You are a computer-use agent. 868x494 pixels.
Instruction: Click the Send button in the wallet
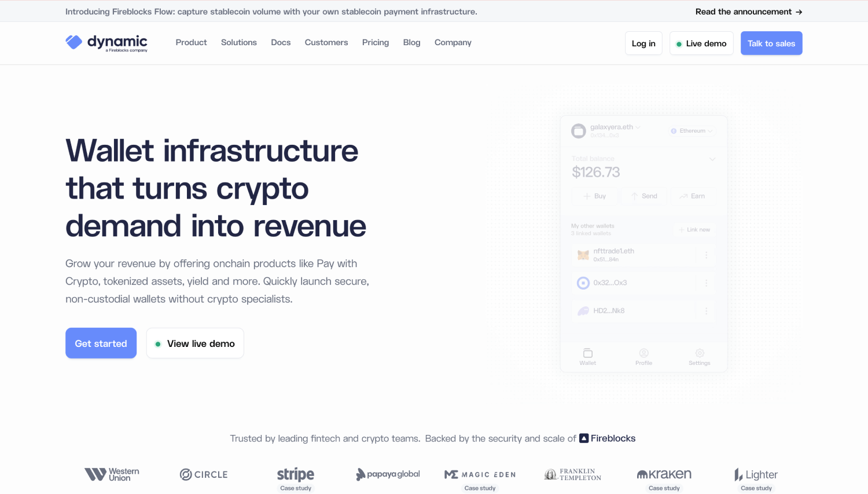click(643, 196)
